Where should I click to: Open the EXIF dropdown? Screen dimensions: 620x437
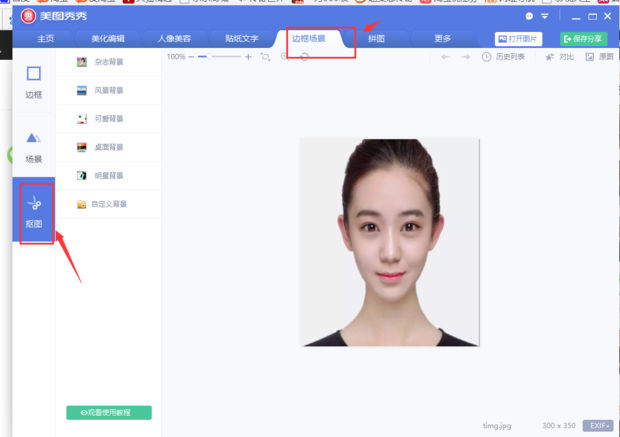[598, 426]
